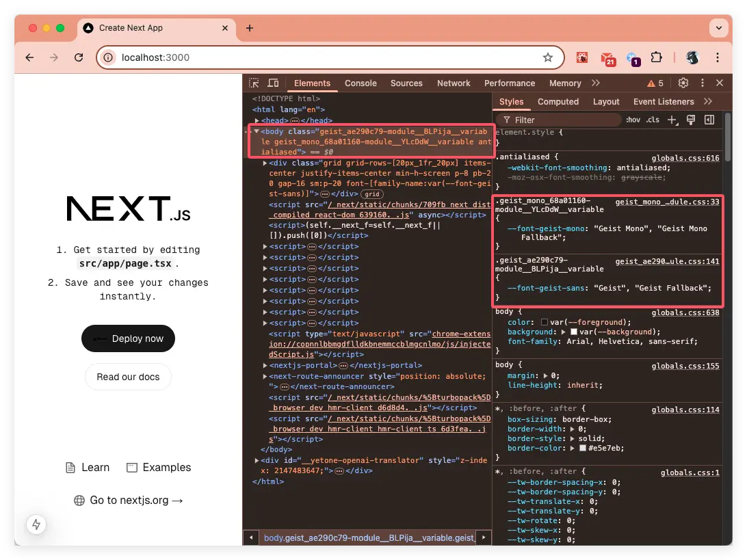The image size is (747, 560).
Task: Open the Performance tab
Action: 509,83
